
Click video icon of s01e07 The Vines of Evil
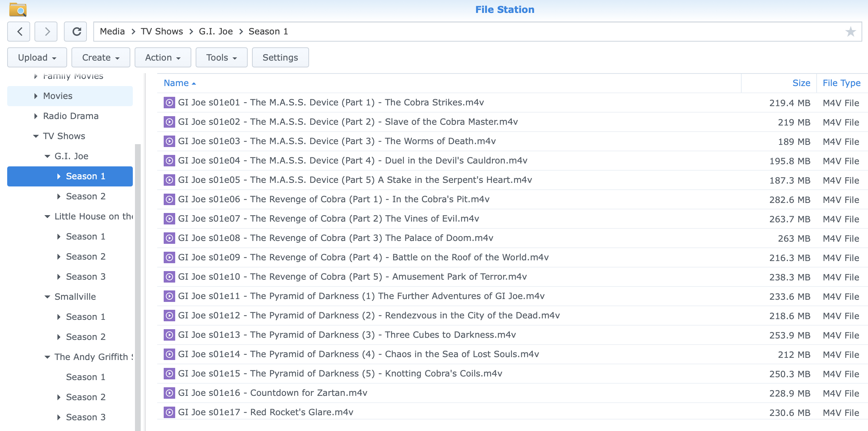pos(169,219)
